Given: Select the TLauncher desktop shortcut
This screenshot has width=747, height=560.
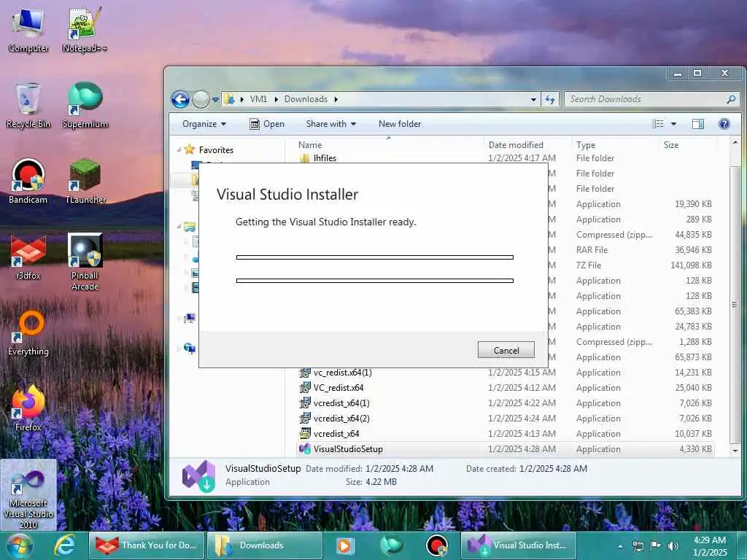Looking at the screenshot, I should click(x=85, y=182).
